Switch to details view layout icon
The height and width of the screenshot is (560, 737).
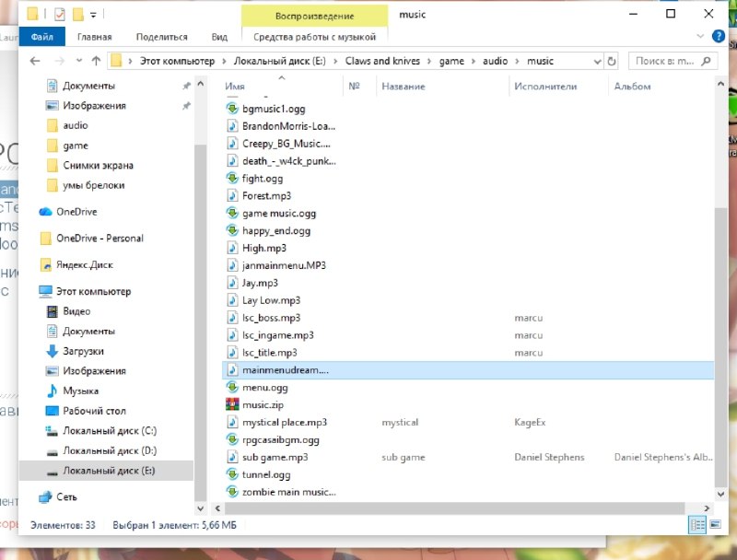pos(697,524)
